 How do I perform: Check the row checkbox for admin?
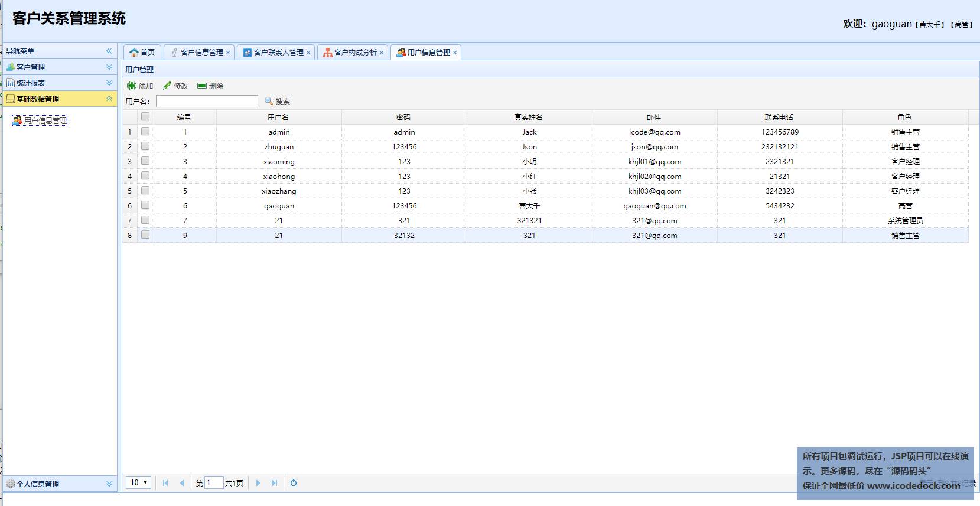[145, 131]
